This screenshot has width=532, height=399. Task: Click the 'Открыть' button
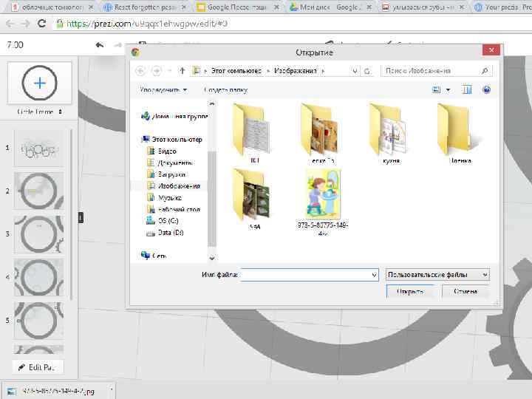411,292
